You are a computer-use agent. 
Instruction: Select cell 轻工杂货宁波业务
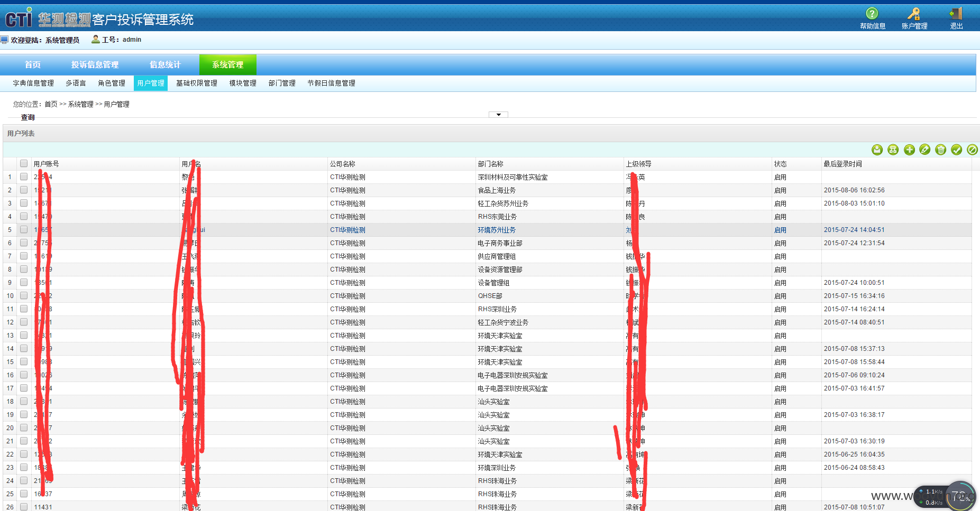click(503, 322)
